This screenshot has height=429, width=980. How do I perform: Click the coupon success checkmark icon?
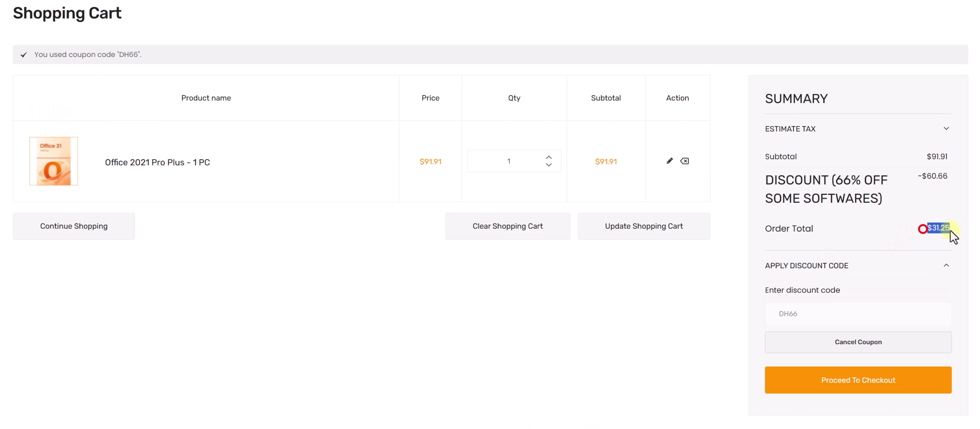click(x=24, y=55)
